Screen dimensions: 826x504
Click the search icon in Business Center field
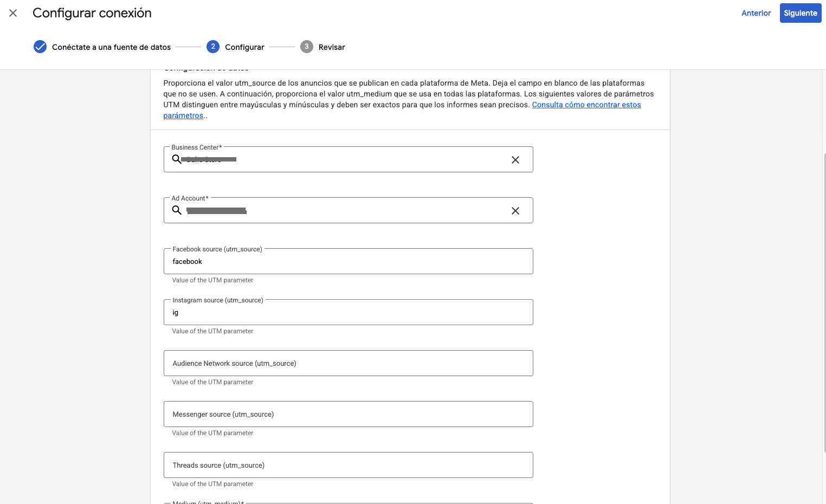click(x=177, y=159)
